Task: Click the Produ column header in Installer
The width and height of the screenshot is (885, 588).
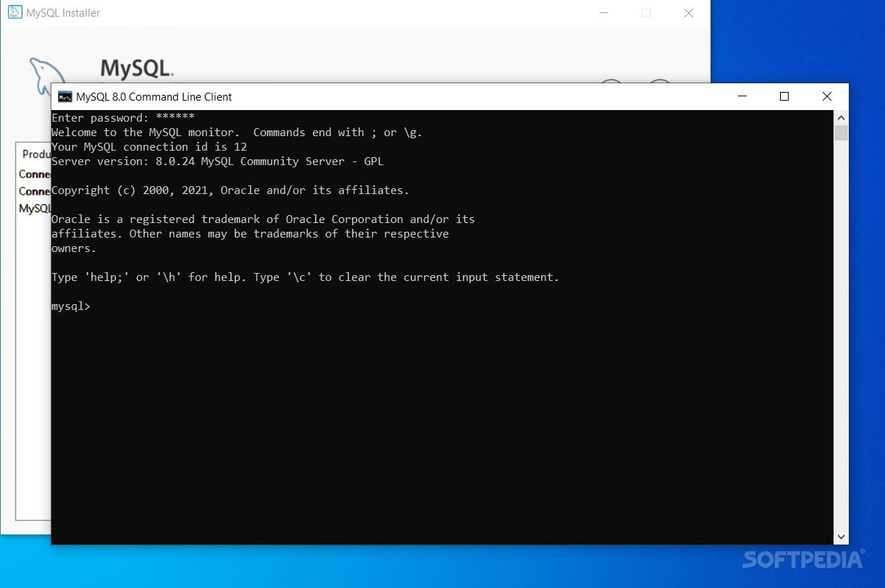Action: pyautogui.click(x=36, y=154)
